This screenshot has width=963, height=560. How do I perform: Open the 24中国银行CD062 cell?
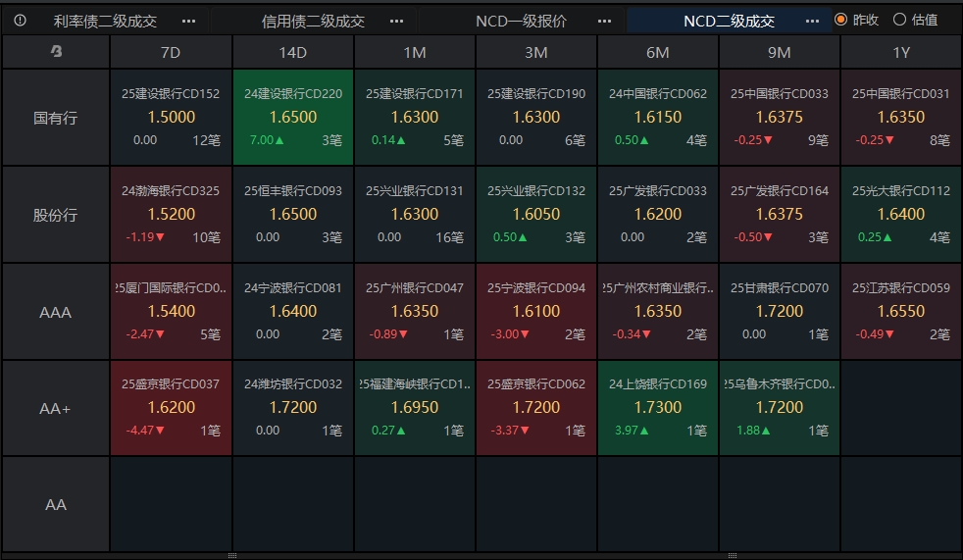pyautogui.click(x=658, y=118)
